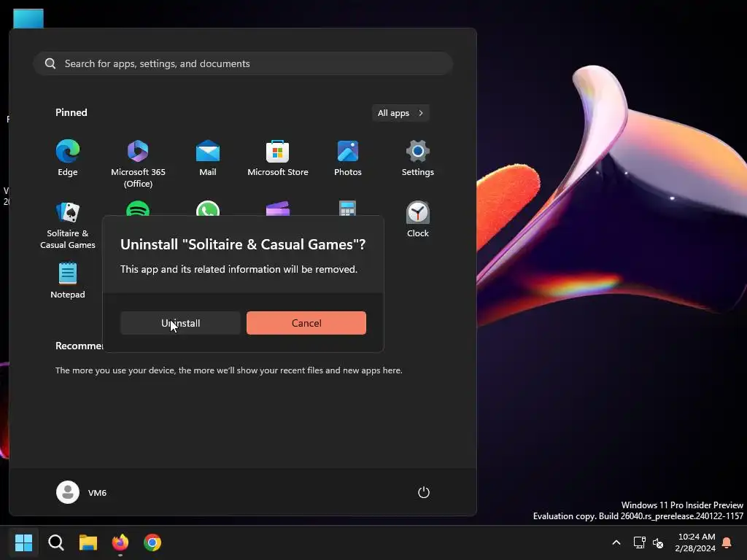The height and width of the screenshot is (560, 747).
Task: Open the muted volume tray icon
Action: pos(658,542)
